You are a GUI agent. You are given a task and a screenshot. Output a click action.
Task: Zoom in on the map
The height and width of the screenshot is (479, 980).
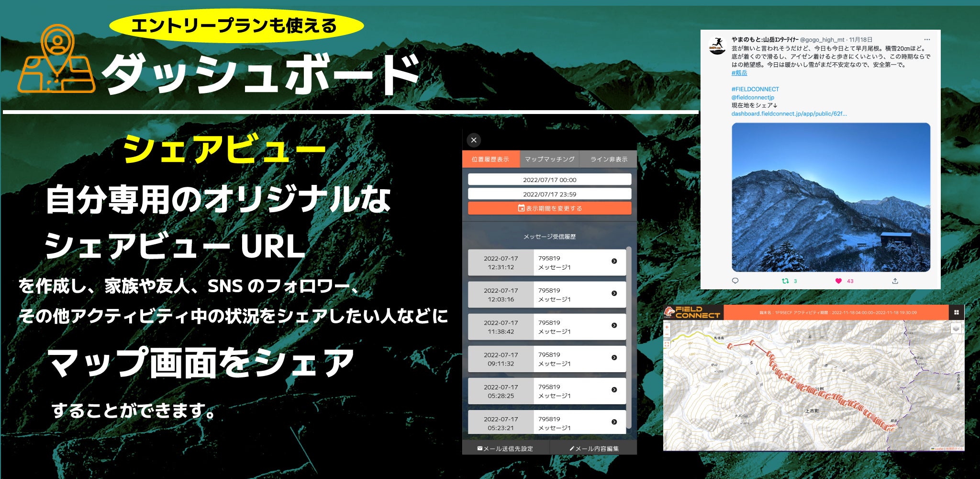click(667, 327)
